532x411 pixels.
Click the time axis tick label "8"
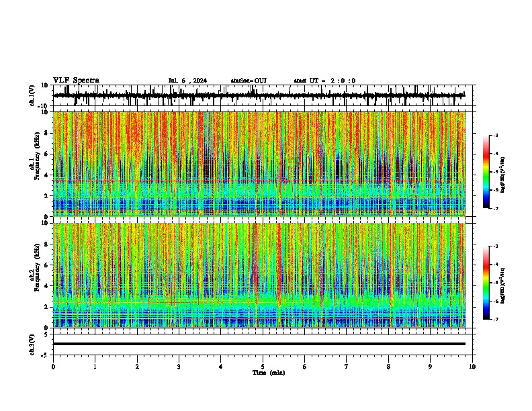click(x=388, y=367)
